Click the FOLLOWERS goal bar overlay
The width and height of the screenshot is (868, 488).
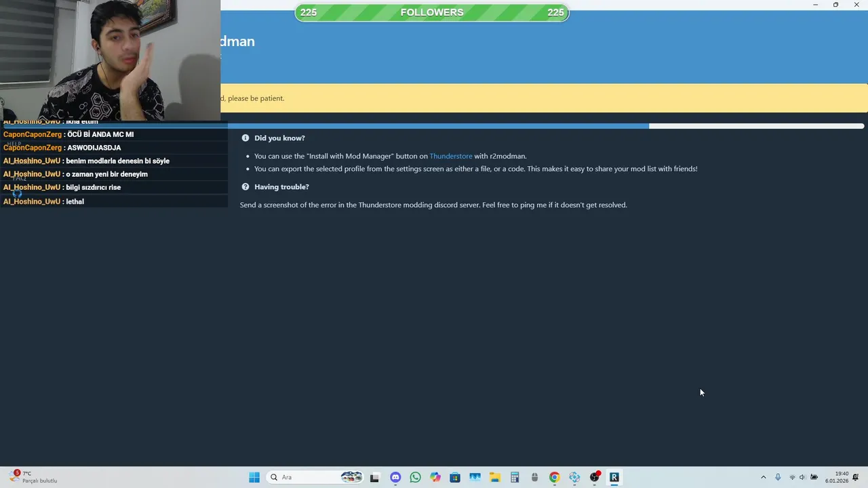coord(432,13)
